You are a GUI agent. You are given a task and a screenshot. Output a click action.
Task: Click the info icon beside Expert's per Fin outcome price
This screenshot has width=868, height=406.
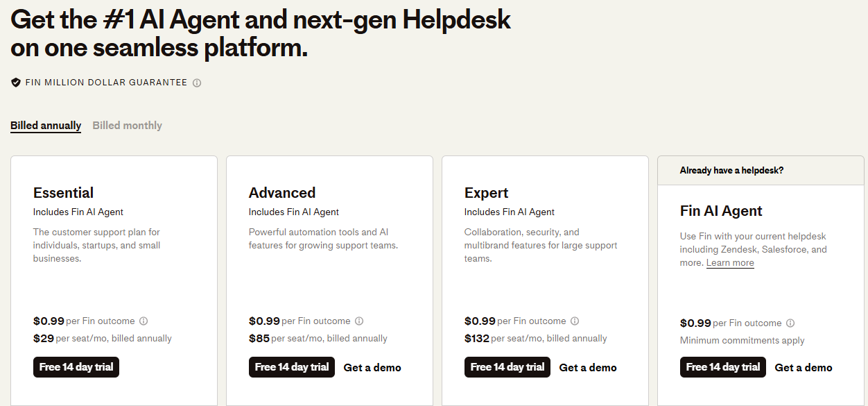pos(575,321)
